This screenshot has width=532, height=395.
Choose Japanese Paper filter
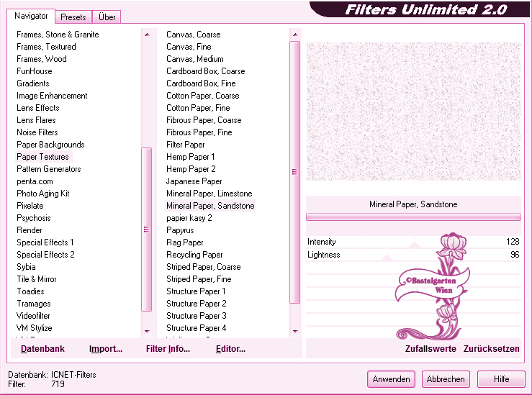[x=194, y=181]
